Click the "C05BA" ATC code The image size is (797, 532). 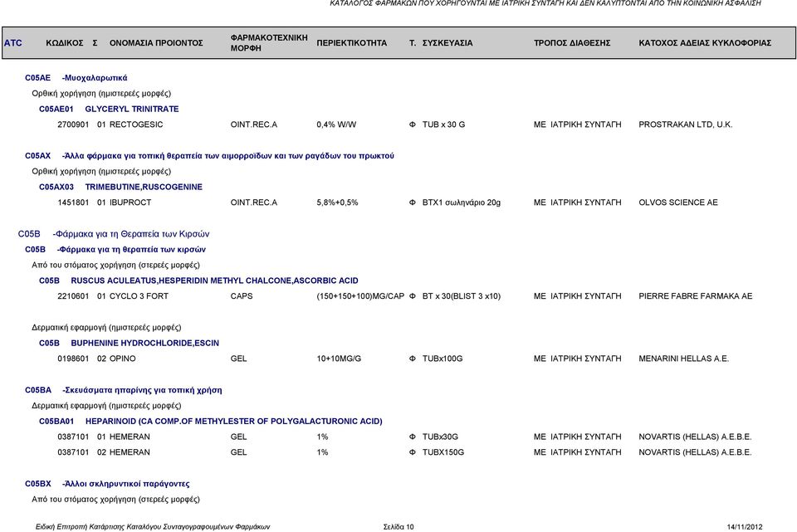(38, 390)
